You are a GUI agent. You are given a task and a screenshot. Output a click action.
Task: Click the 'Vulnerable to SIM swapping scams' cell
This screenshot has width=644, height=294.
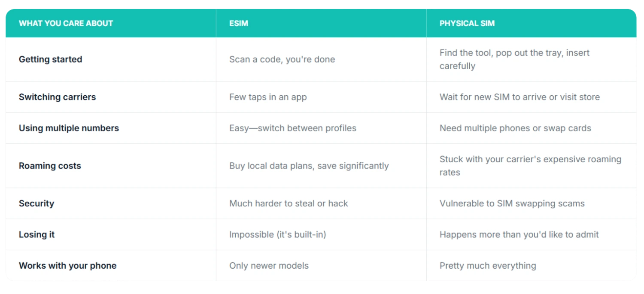tap(512, 203)
